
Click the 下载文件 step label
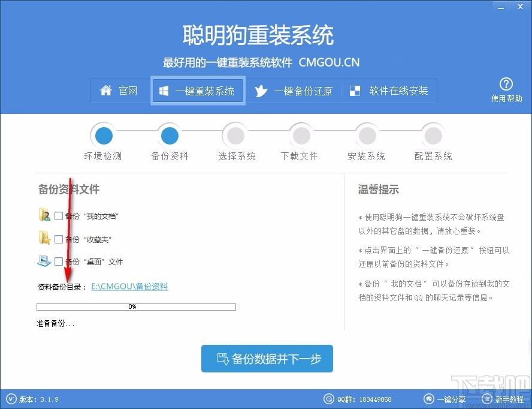tap(300, 157)
